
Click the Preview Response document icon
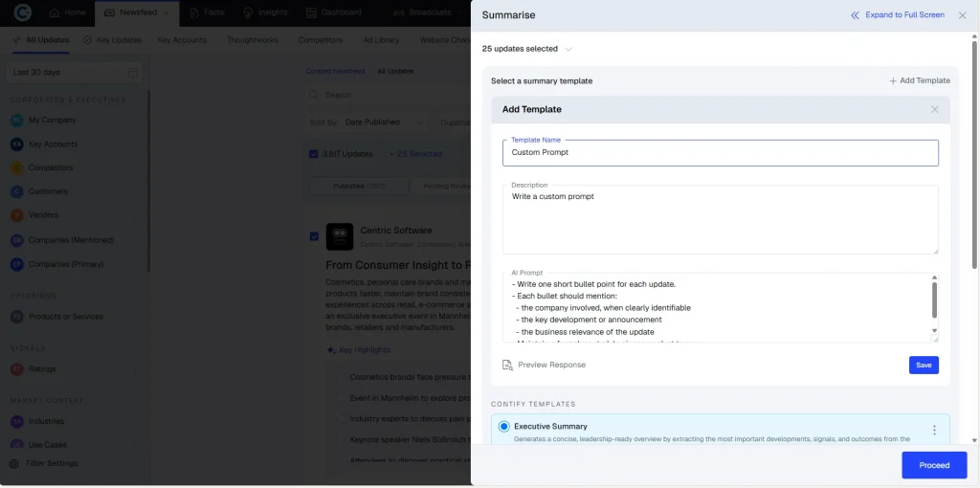tap(507, 365)
